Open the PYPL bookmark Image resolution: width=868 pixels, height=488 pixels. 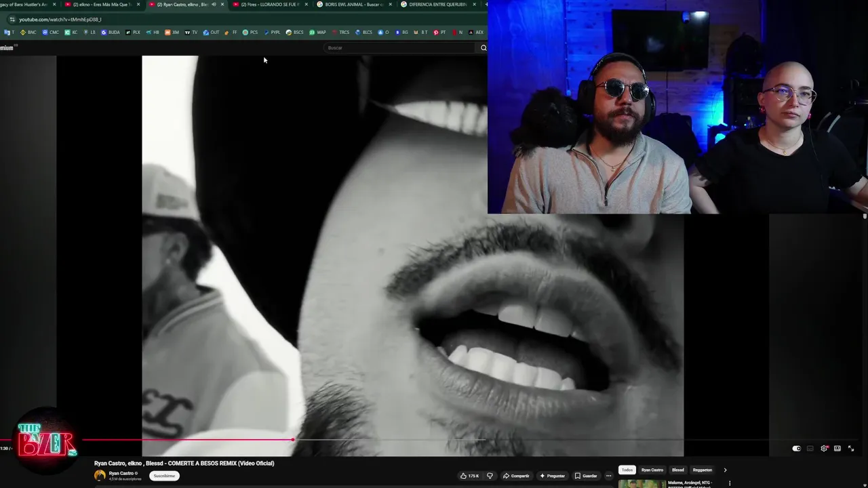click(x=272, y=33)
